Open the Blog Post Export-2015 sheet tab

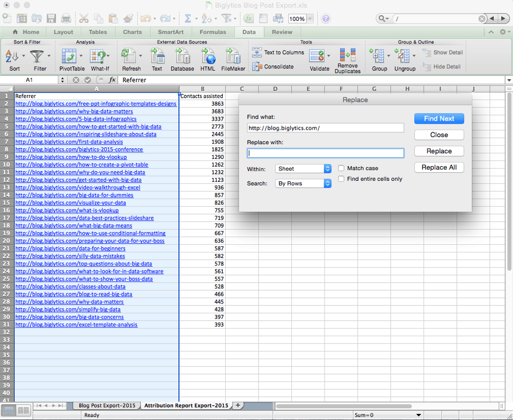point(107,405)
